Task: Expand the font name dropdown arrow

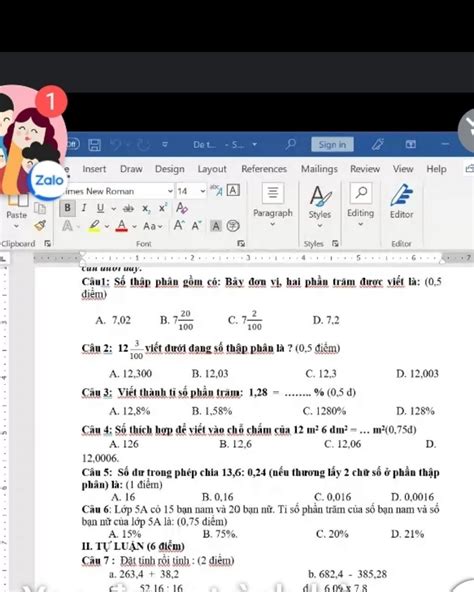Action: click(170, 191)
